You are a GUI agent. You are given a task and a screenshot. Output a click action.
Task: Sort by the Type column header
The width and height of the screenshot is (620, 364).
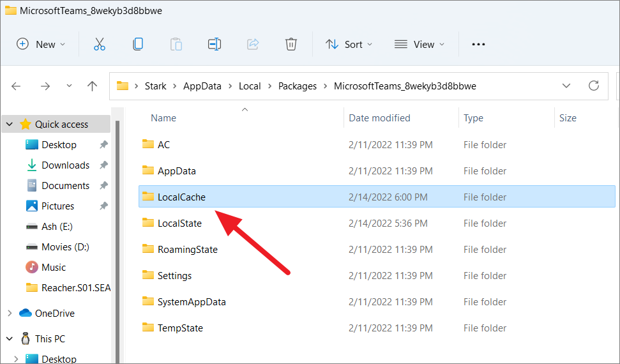tap(473, 118)
